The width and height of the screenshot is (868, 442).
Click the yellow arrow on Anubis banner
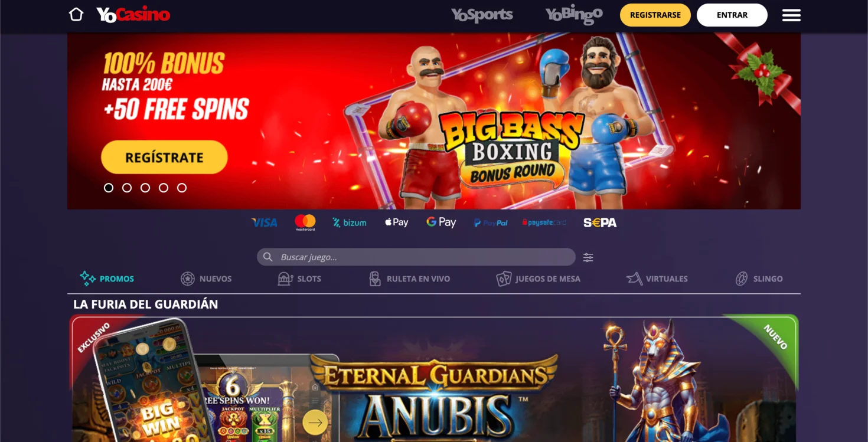click(315, 423)
